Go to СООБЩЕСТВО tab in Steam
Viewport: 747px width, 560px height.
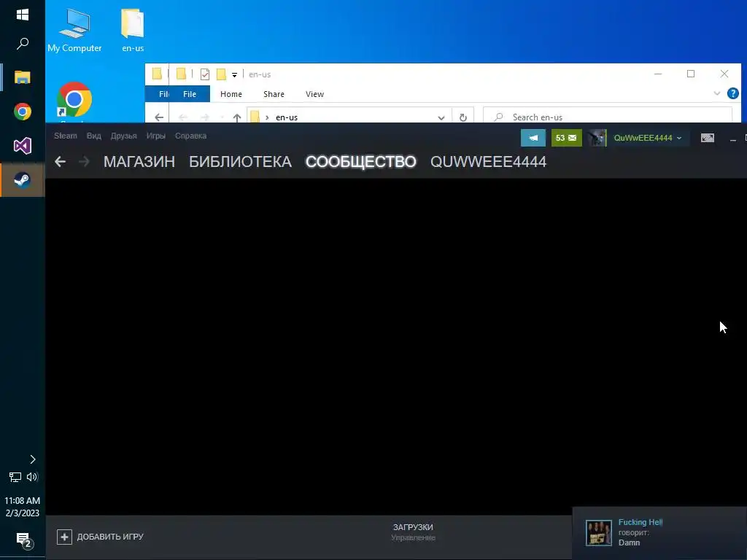360,162
